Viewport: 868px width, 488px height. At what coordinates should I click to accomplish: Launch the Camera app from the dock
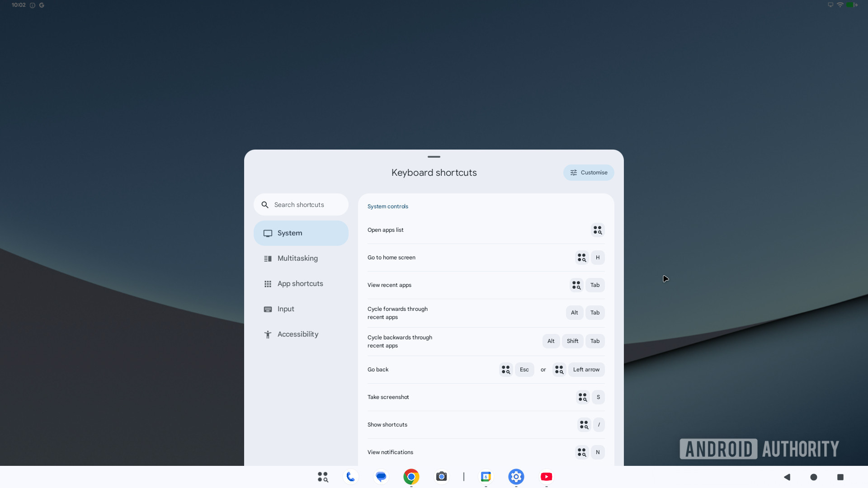pyautogui.click(x=441, y=477)
